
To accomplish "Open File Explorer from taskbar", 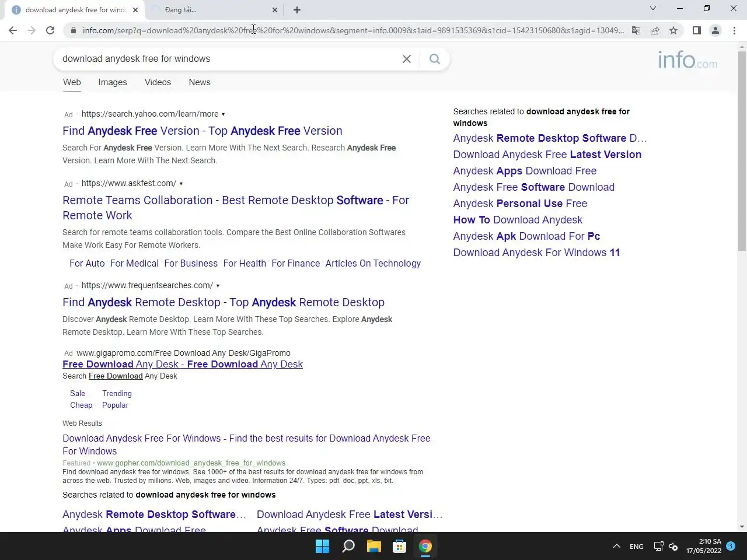I will coord(374,546).
